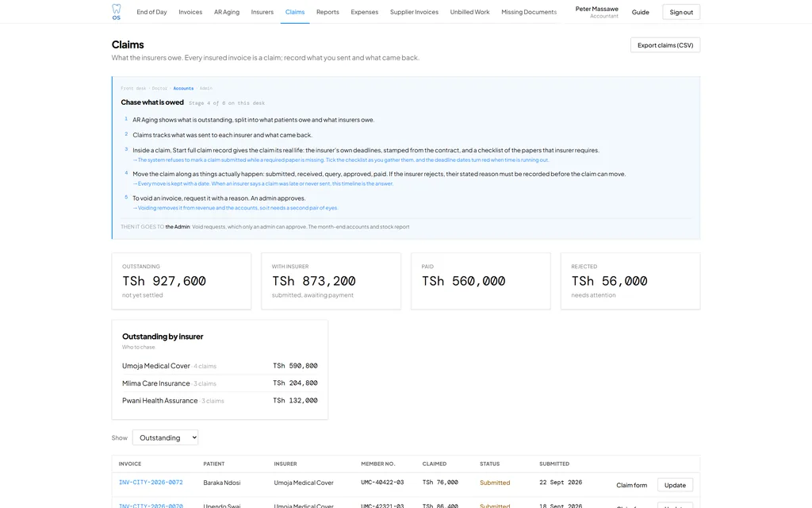Screen dimensions: 812x508
Task: Click the Patient column header
Action: (214, 464)
